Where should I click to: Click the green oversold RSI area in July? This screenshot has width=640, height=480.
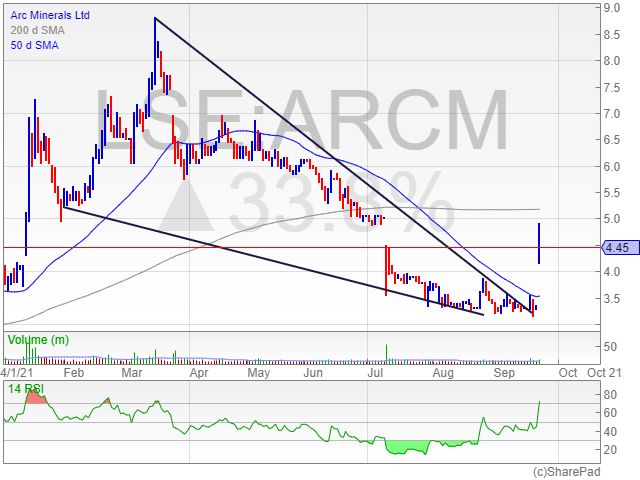click(407, 448)
